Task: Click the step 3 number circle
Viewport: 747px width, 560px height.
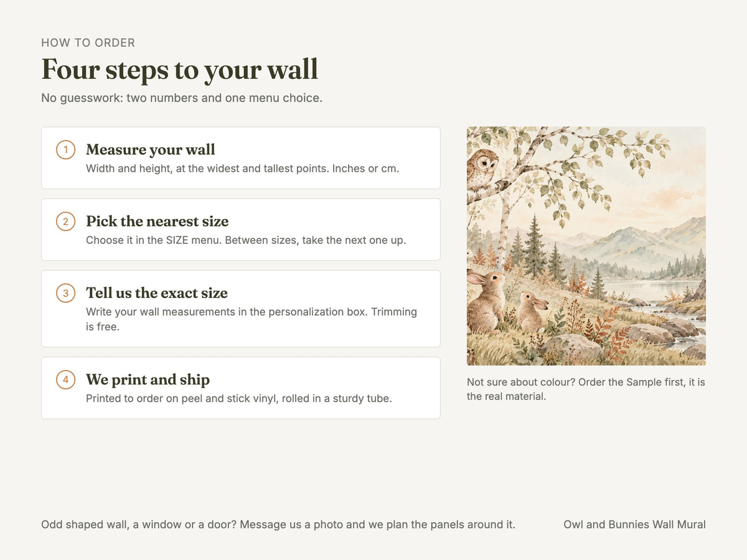Action: point(65,293)
